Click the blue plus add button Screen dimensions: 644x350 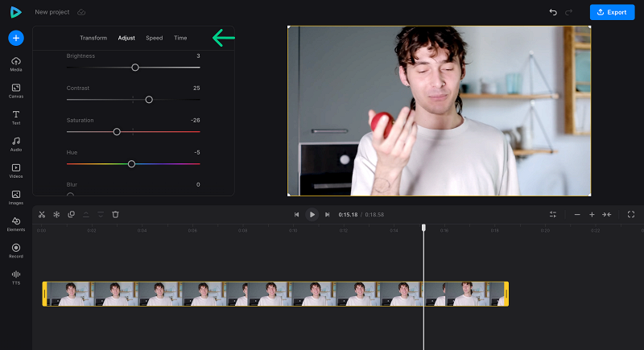16,38
